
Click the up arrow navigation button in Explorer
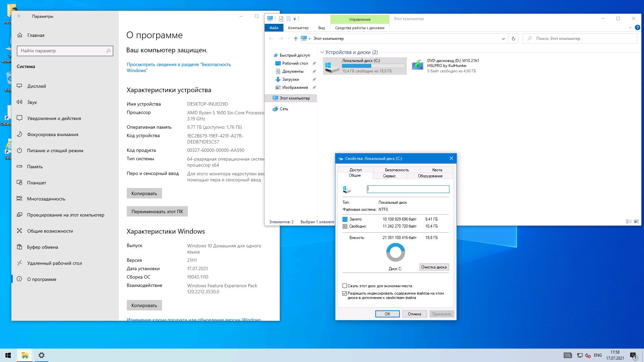(296, 39)
